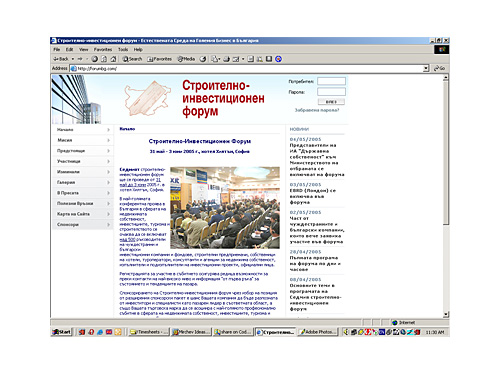Open the Полезни Връзки sidebar item
Image resolution: width=500 pixels, height=375 pixels.
82,203
